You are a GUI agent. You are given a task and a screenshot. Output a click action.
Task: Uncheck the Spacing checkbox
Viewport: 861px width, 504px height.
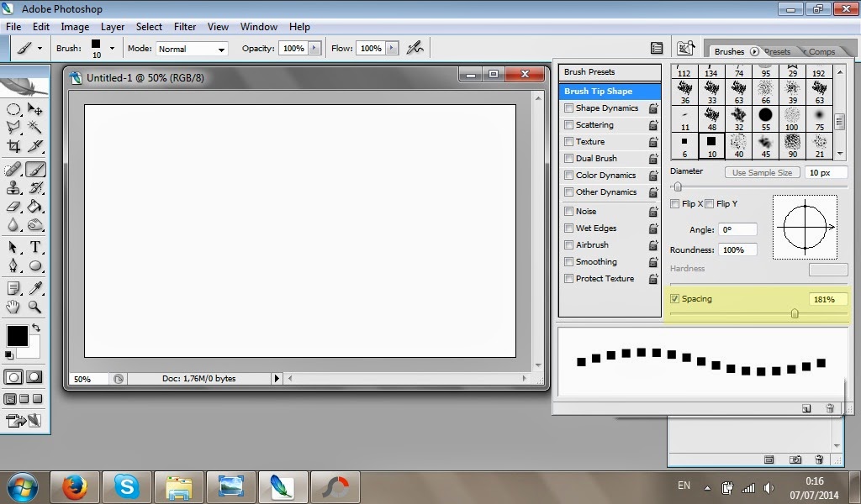(675, 299)
